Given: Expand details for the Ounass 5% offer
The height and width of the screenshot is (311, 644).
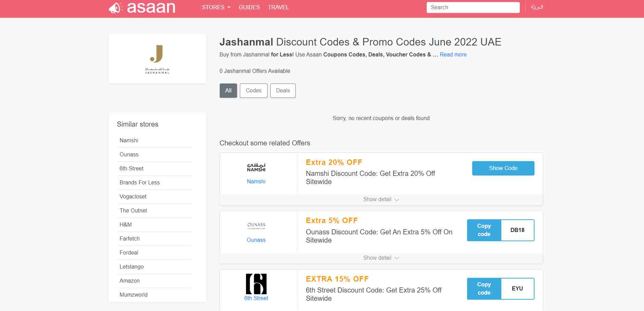Looking at the screenshot, I should pyautogui.click(x=381, y=258).
